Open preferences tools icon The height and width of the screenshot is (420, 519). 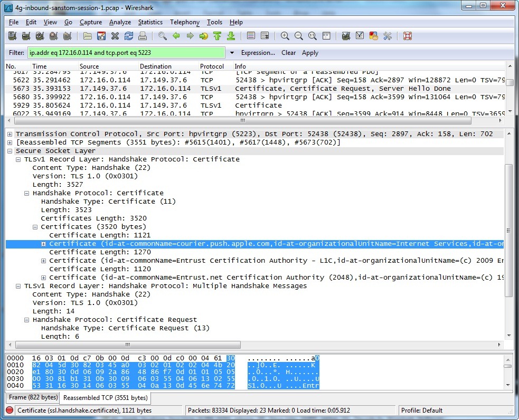tap(387, 36)
